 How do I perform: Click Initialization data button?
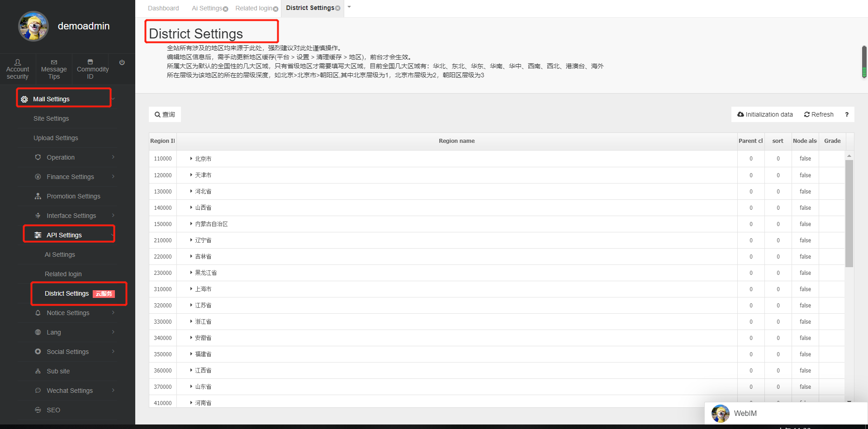click(x=765, y=114)
